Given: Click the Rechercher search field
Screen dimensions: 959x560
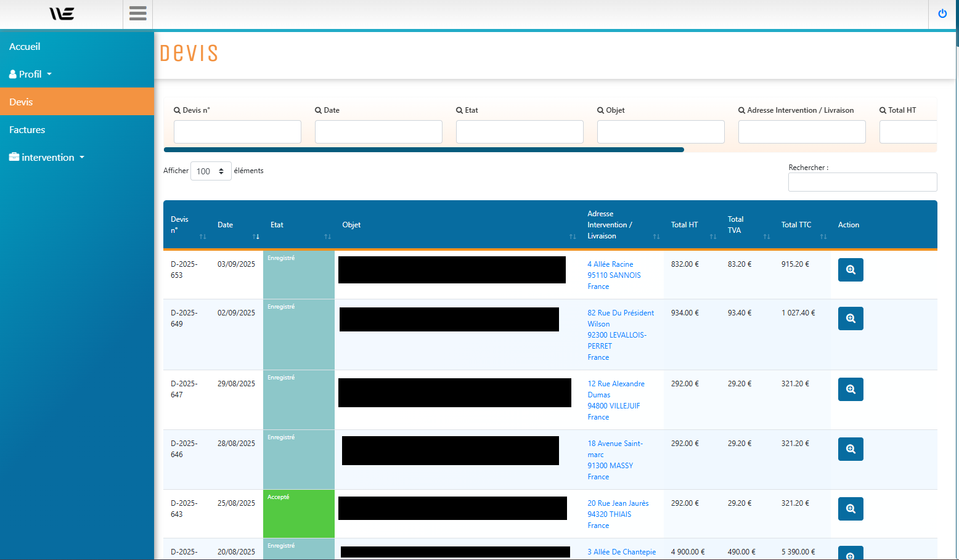Looking at the screenshot, I should pos(862,182).
